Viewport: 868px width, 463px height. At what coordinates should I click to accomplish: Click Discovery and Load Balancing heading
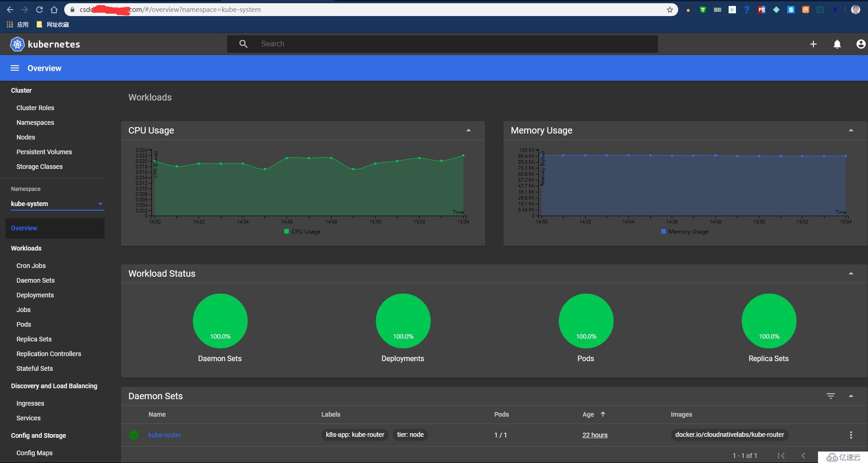click(x=54, y=386)
